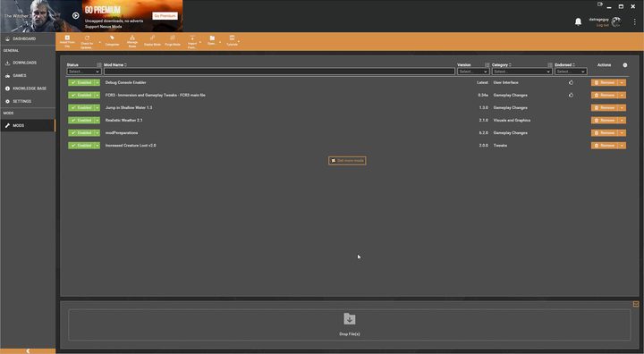
Task: Expand Tutorials dropdown arrow
Action: point(239,41)
